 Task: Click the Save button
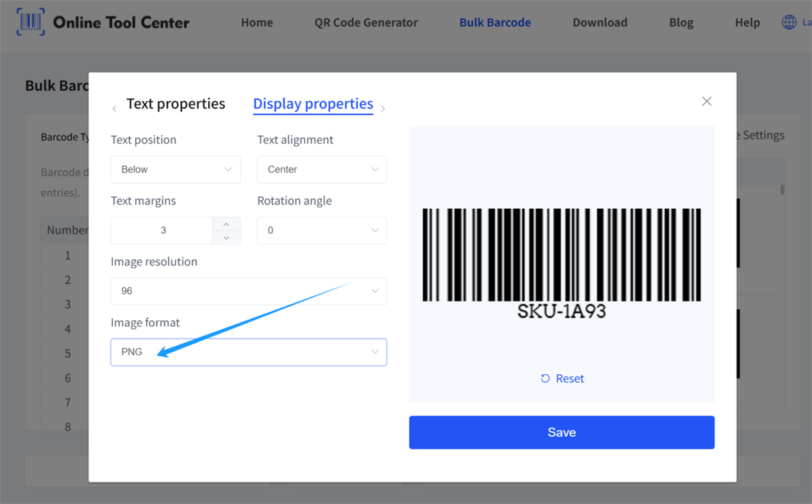coord(561,432)
